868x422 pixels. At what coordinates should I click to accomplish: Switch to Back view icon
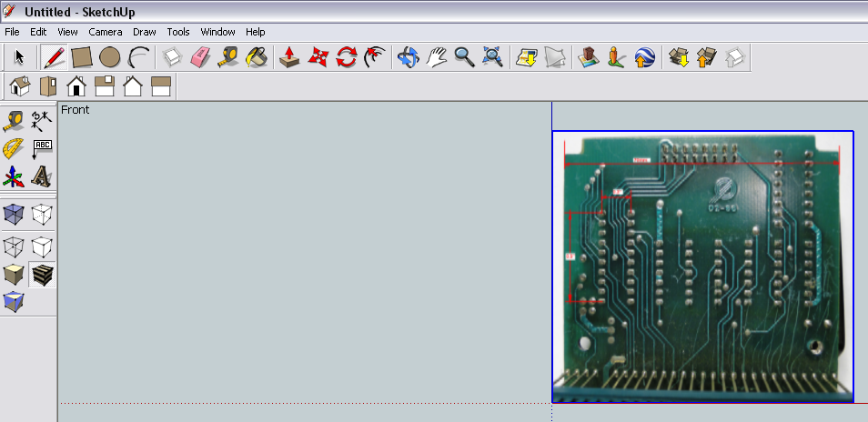click(x=133, y=86)
